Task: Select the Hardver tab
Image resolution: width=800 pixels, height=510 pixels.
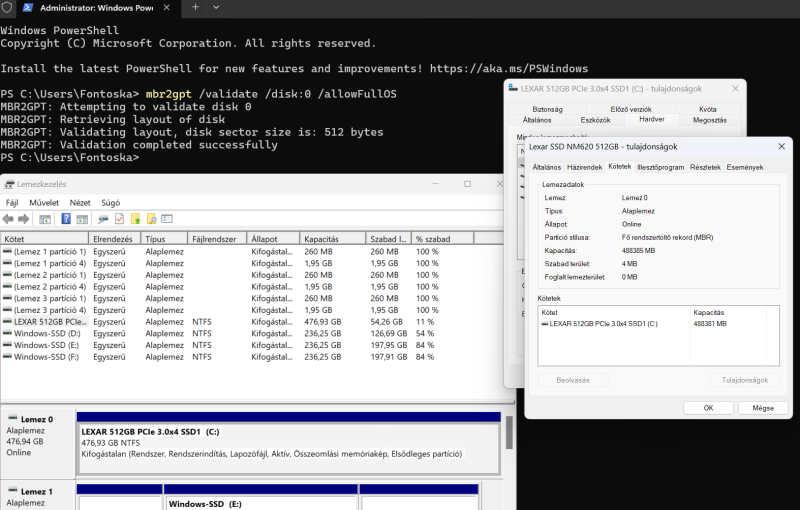Action: [x=652, y=119]
